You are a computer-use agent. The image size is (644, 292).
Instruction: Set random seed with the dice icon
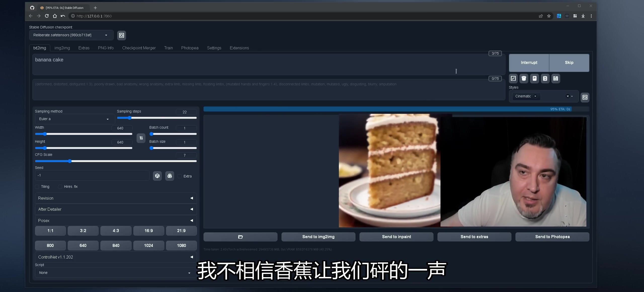click(157, 176)
